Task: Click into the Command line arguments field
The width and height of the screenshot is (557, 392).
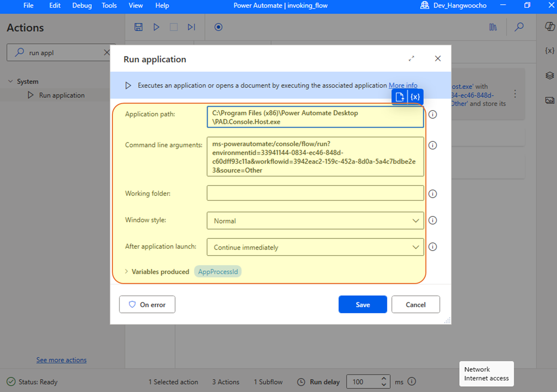Action: (x=315, y=157)
